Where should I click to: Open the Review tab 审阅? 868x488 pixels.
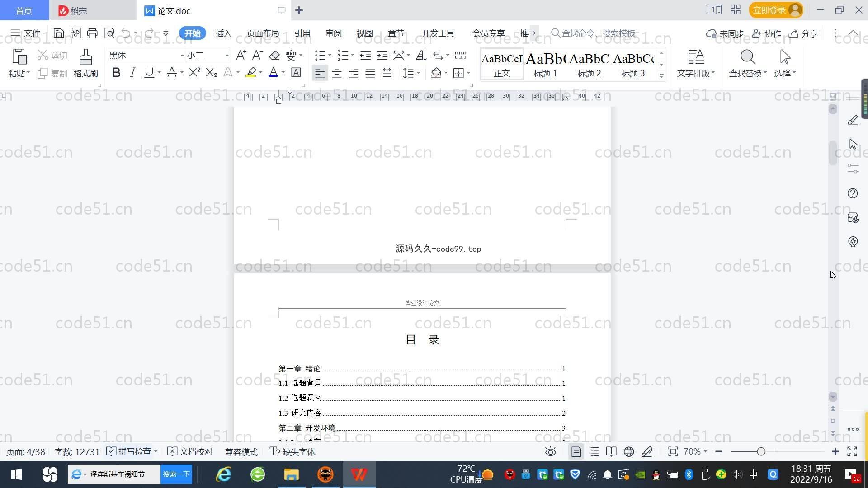click(x=334, y=33)
